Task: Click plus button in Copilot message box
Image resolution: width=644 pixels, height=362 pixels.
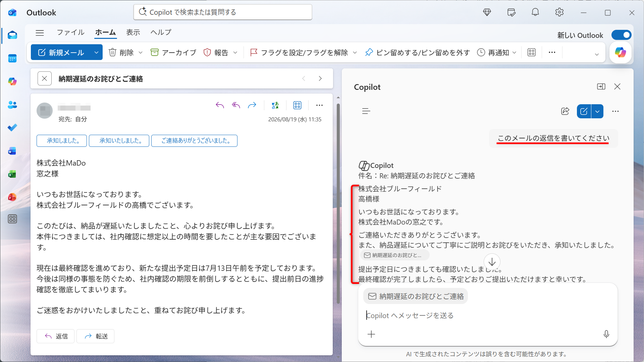Action: coord(371,334)
